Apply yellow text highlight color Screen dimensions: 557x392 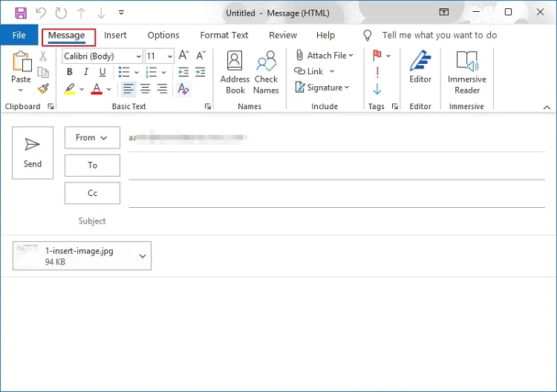[x=70, y=88]
